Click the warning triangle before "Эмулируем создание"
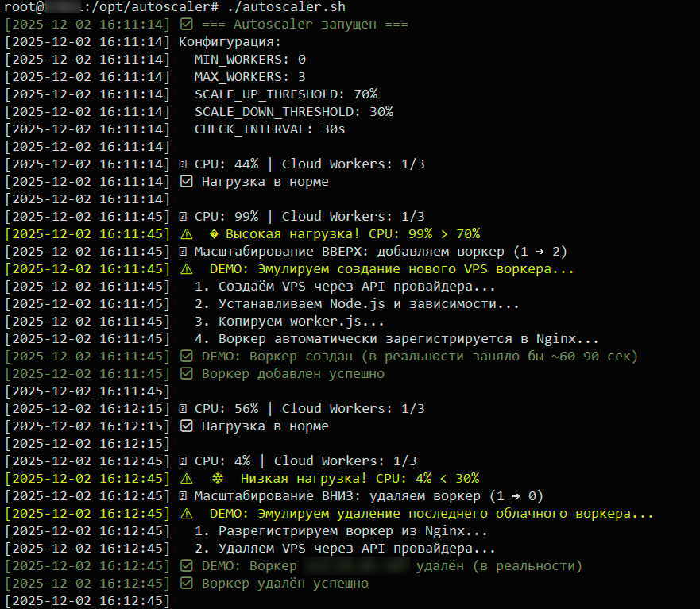 click(x=187, y=268)
